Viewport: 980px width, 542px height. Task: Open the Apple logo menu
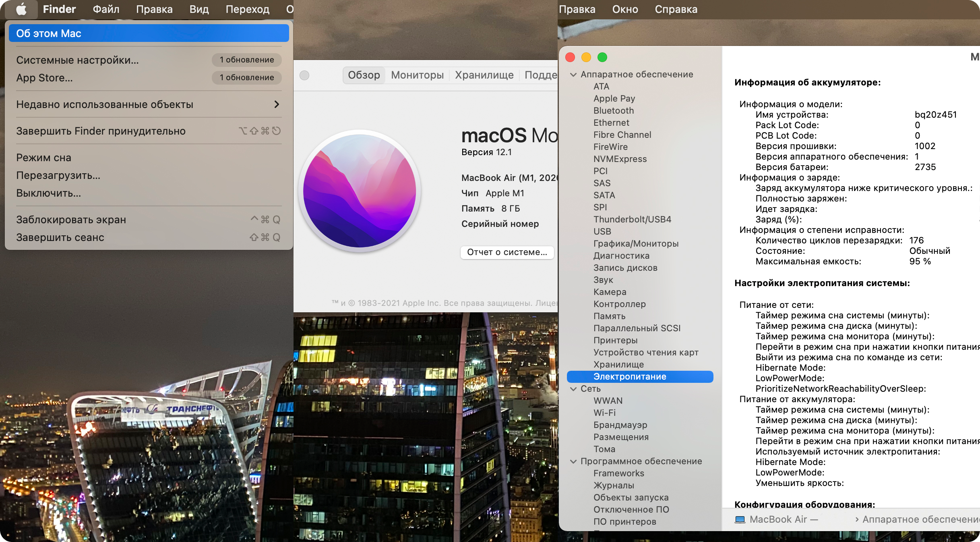point(21,9)
